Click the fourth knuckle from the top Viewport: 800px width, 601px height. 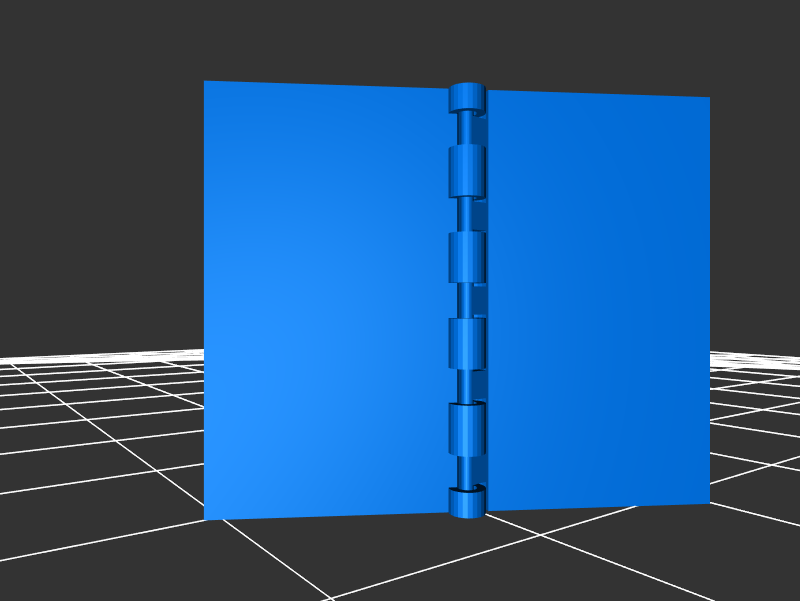coord(466,344)
